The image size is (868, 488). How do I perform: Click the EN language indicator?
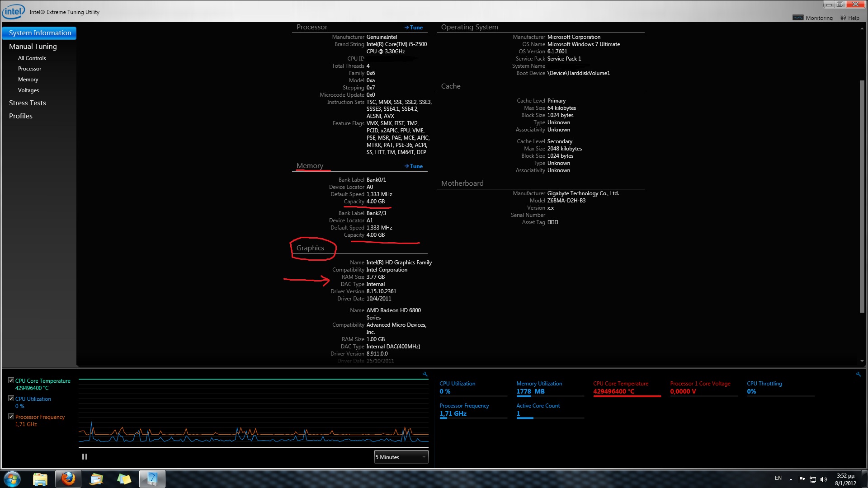point(778,478)
